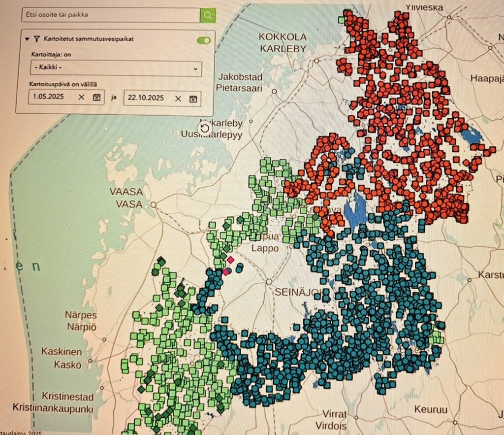Open the calendar for the start date

click(96, 97)
